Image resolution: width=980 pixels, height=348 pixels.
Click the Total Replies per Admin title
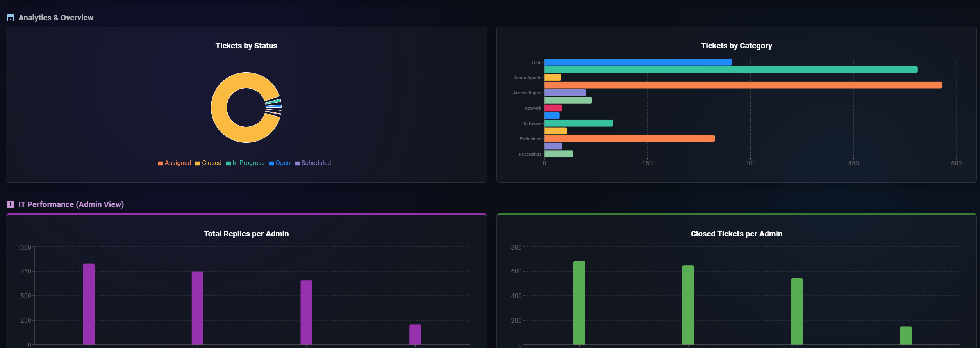[246, 234]
